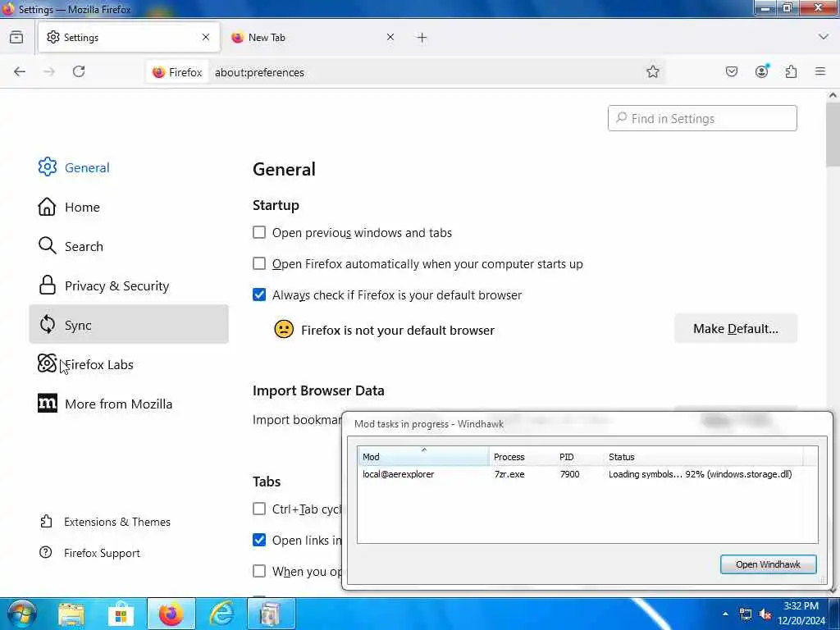Screen dimensions: 840x630
Task: Close the Settings tab
Action: tap(206, 37)
